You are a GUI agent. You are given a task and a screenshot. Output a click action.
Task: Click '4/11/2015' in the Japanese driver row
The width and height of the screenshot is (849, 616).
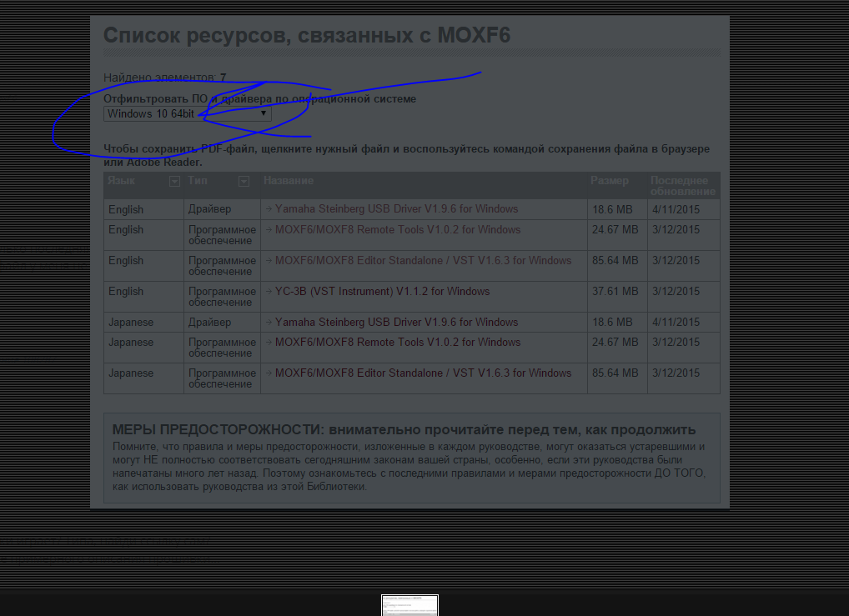[x=676, y=322]
